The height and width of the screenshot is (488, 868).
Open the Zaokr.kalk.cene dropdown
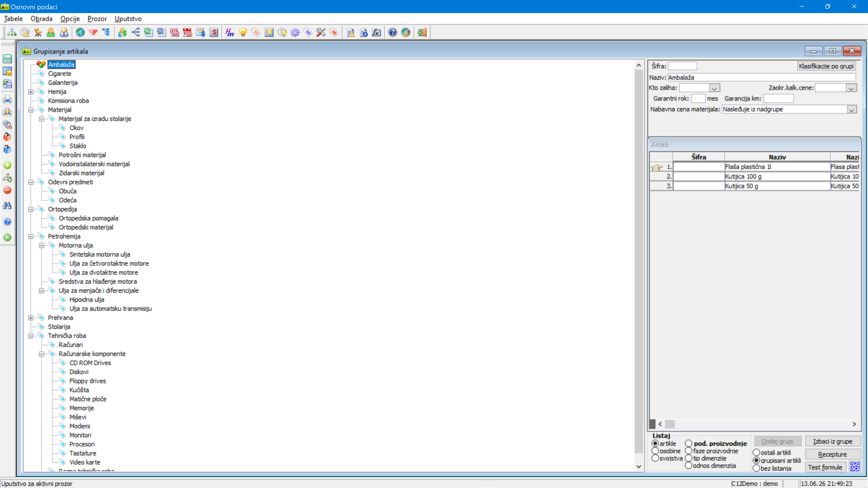click(851, 88)
